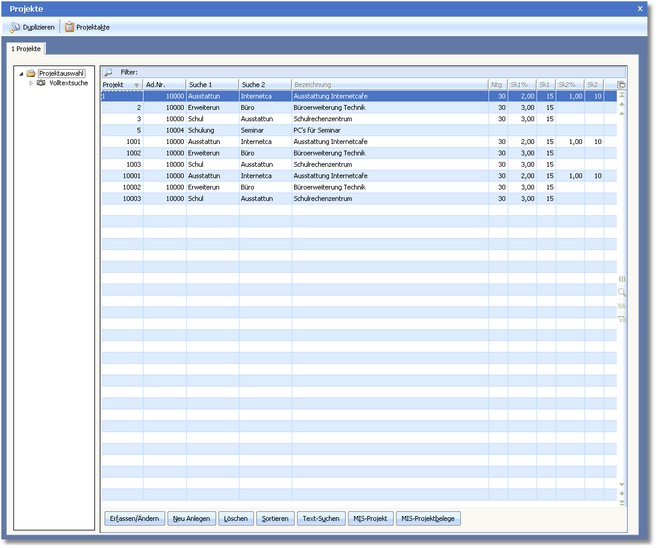Click the Neu Anlegen button

(192, 518)
